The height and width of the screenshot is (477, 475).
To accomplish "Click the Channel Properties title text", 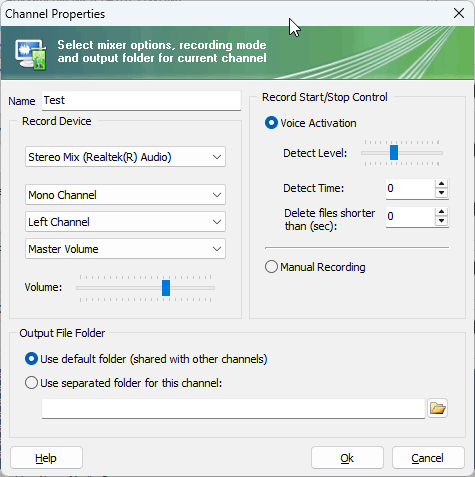I will coord(55,14).
